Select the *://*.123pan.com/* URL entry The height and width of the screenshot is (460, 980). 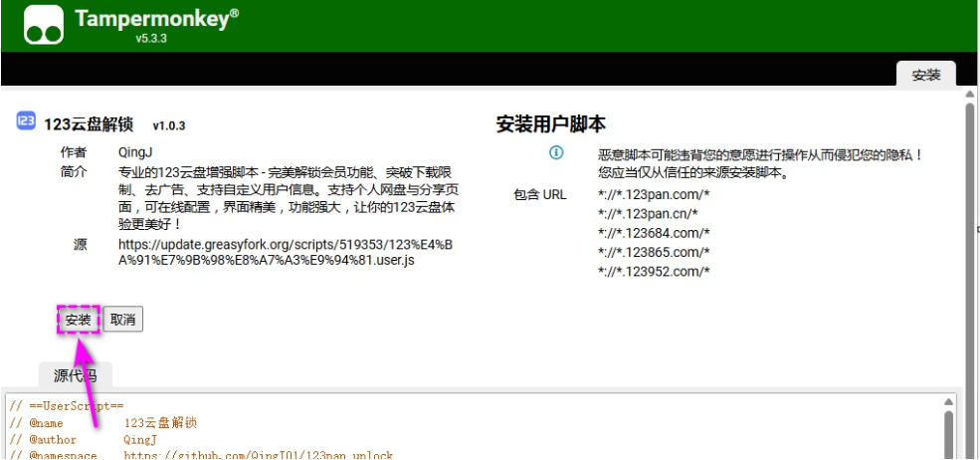pyautogui.click(x=654, y=194)
